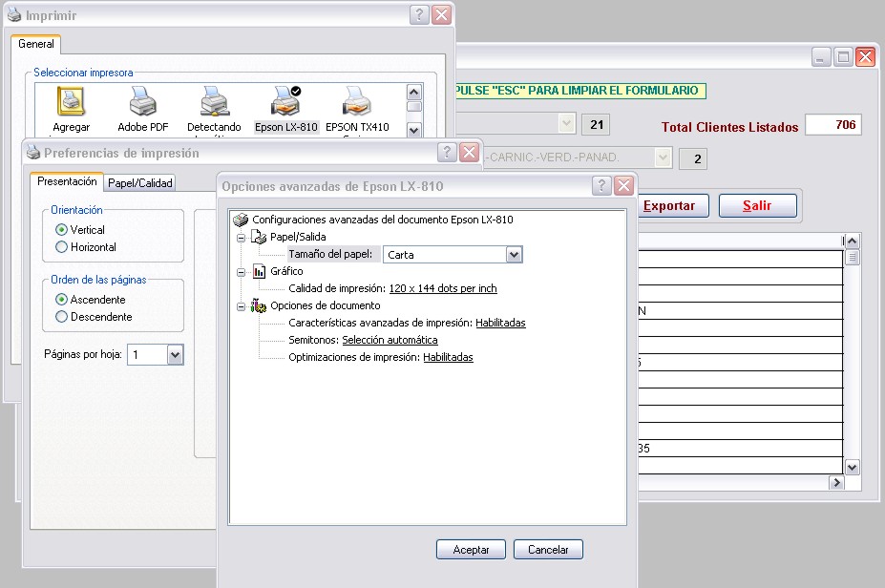This screenshot has width=885, height=588.
Task: Minimize the client listing window
Action: [821, 57]
